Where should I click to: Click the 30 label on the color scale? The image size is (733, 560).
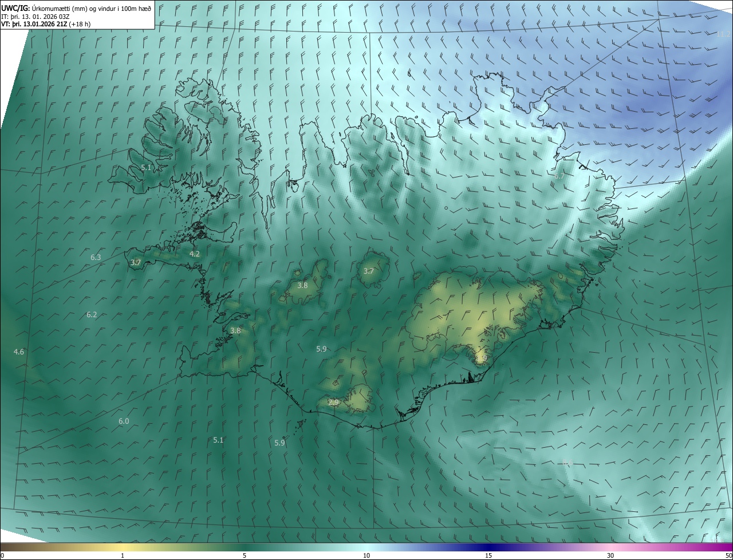click(x=610, y=555)
